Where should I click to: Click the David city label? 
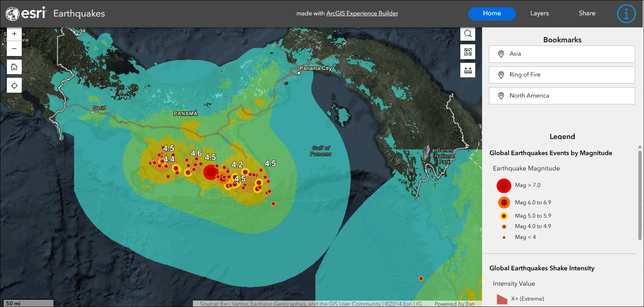point(99,108)
